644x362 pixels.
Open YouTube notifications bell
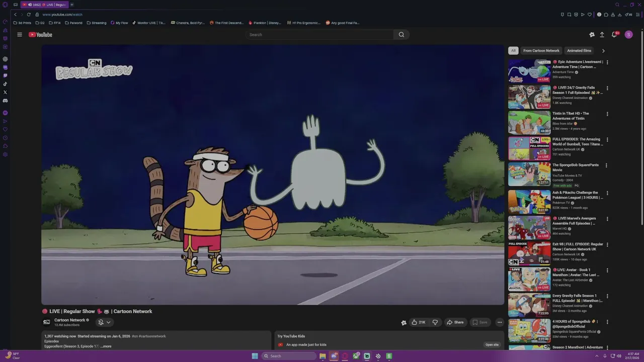pyautogui.click(x=614, y=35)
